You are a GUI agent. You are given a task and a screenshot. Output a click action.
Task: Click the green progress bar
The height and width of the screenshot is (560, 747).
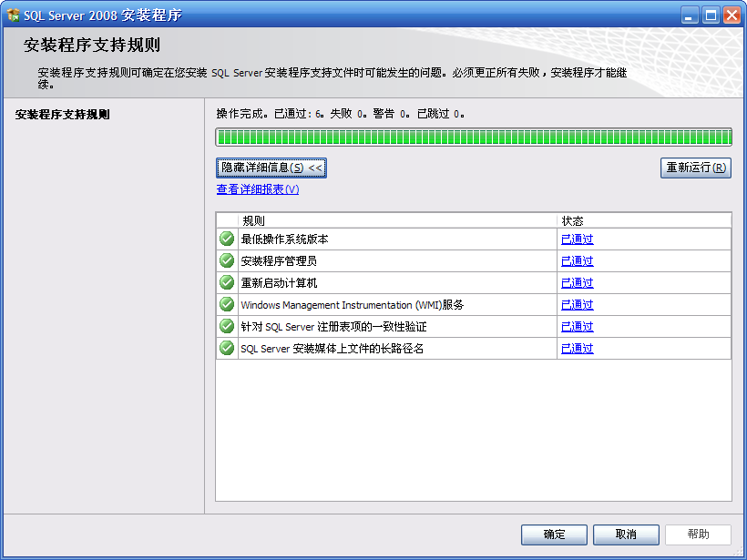pos(473,137)
